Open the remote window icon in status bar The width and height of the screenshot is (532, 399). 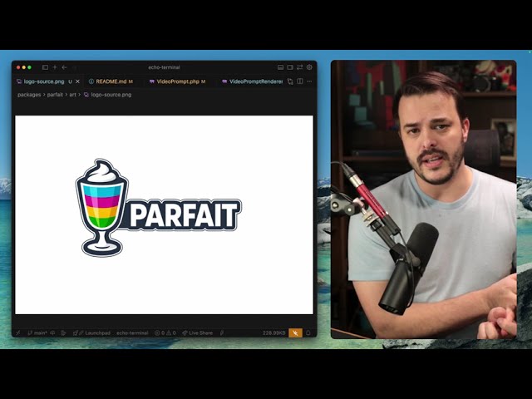18,332
